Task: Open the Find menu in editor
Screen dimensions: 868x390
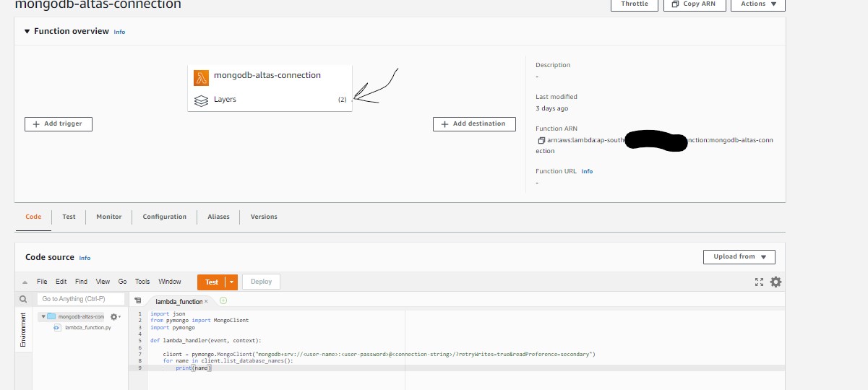Action: click(82, 282)
